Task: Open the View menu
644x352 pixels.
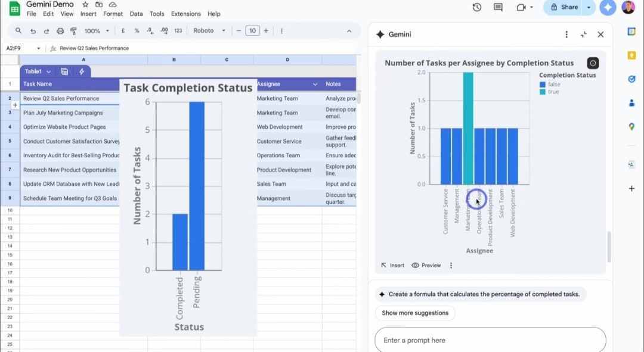Action: 67,14
